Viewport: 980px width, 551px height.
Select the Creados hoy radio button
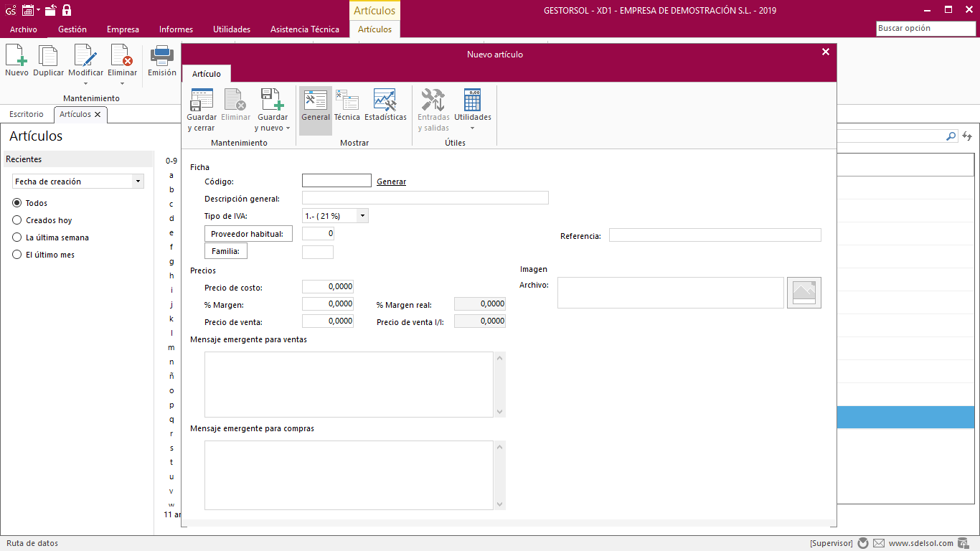(x=17, y=220)
